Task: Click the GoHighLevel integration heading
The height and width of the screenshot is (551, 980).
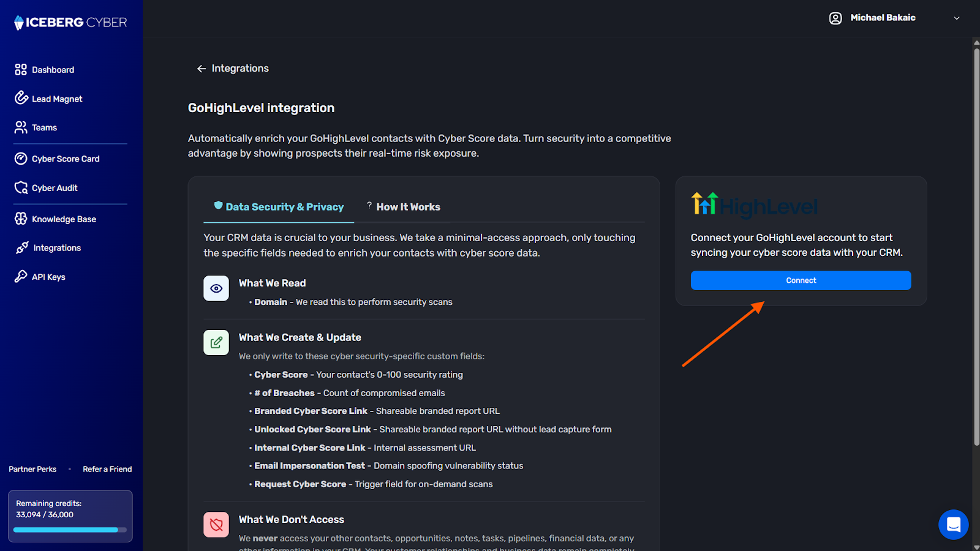Action: point(261,108)
